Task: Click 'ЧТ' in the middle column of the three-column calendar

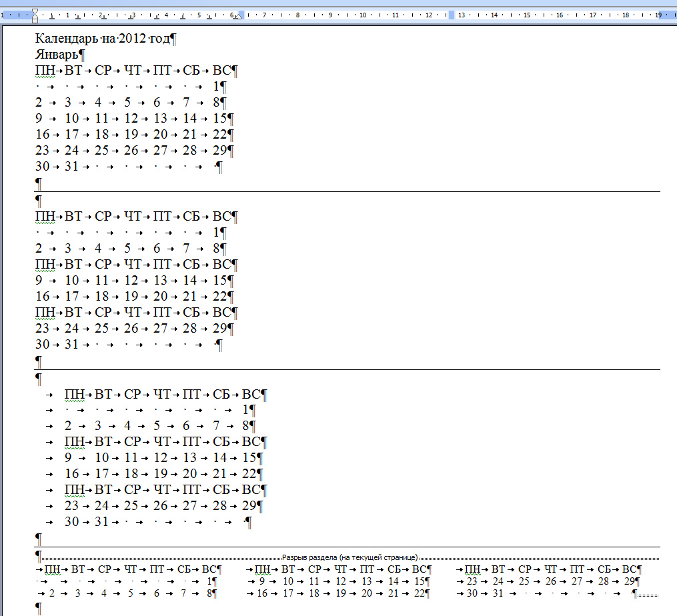Action: [341, 569]
